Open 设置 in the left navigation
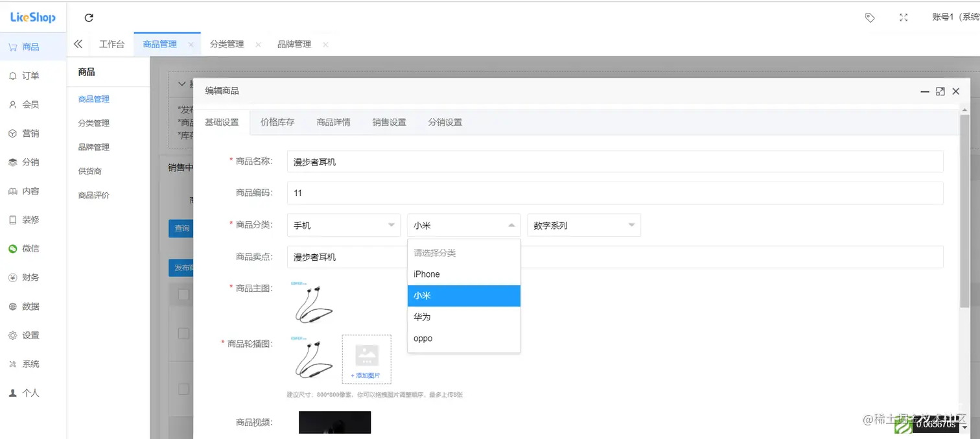The height and width of the screenshot is (439, 980). coord(33,335)
